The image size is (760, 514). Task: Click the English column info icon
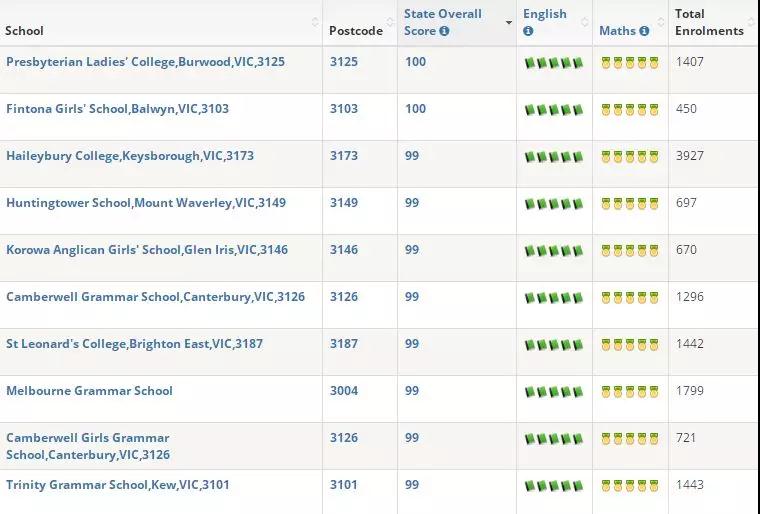528,31
